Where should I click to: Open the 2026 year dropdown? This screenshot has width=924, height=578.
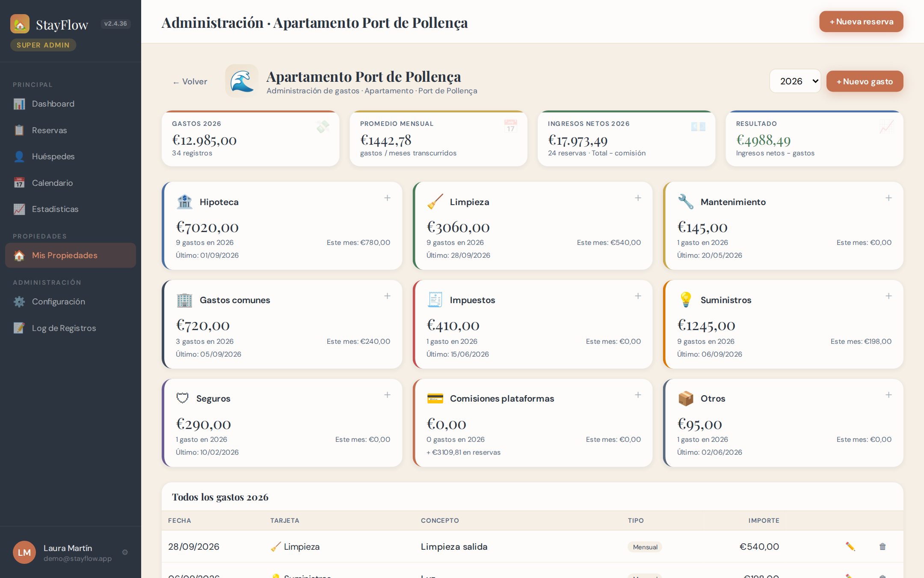coord(795,81)
